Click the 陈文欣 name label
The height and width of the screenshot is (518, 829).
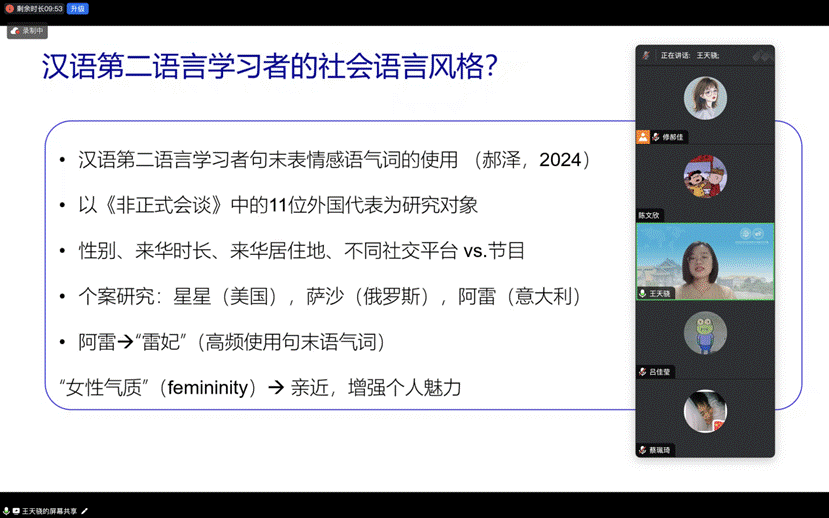click(649, 215)
